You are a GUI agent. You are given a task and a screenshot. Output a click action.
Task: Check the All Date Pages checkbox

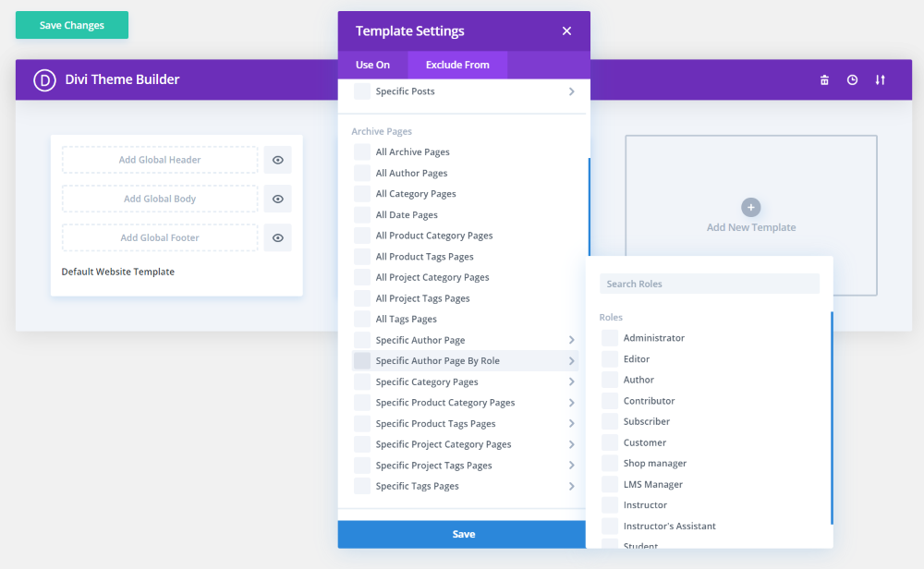click(x=362, y=215)
